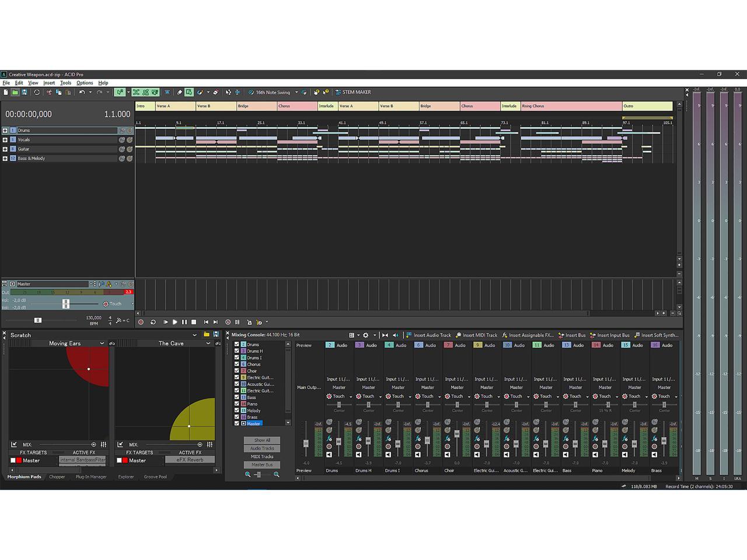The width and height of the screenshot is (747, 560).
Task: Uncheck the Chorus track in the console list
Action: click(237, 364)
